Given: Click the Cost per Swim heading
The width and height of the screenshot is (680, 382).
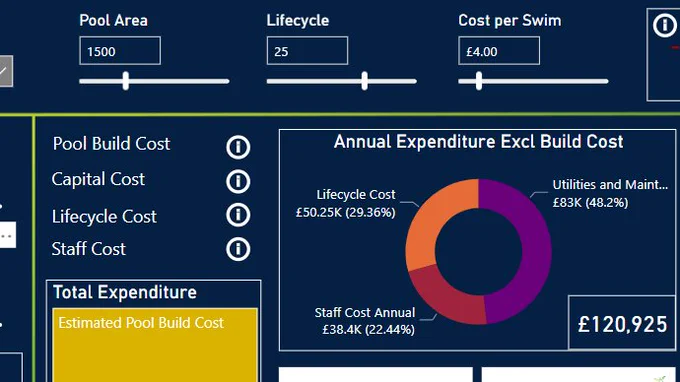Looking at the screenshot, I should click(x=510, y=20).
